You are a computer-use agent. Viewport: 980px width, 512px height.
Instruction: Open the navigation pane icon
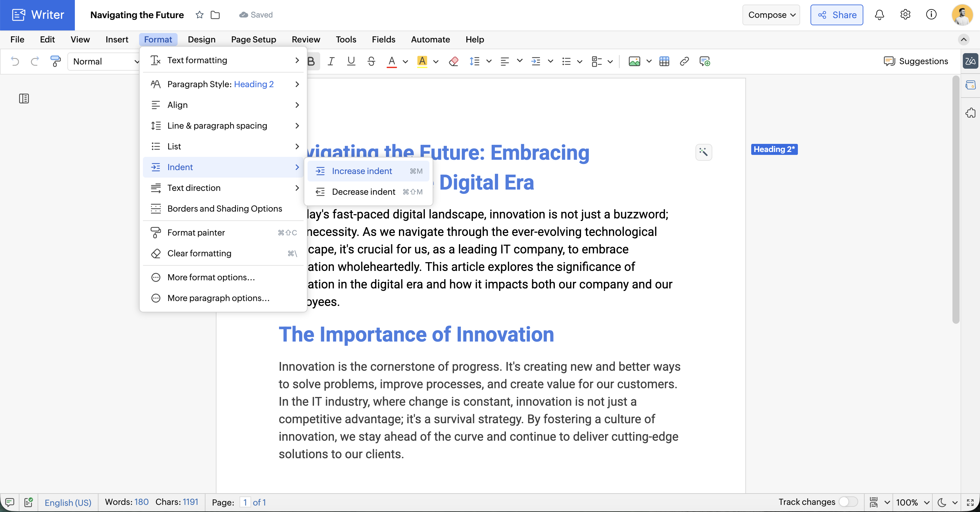(x=24, y=99)
